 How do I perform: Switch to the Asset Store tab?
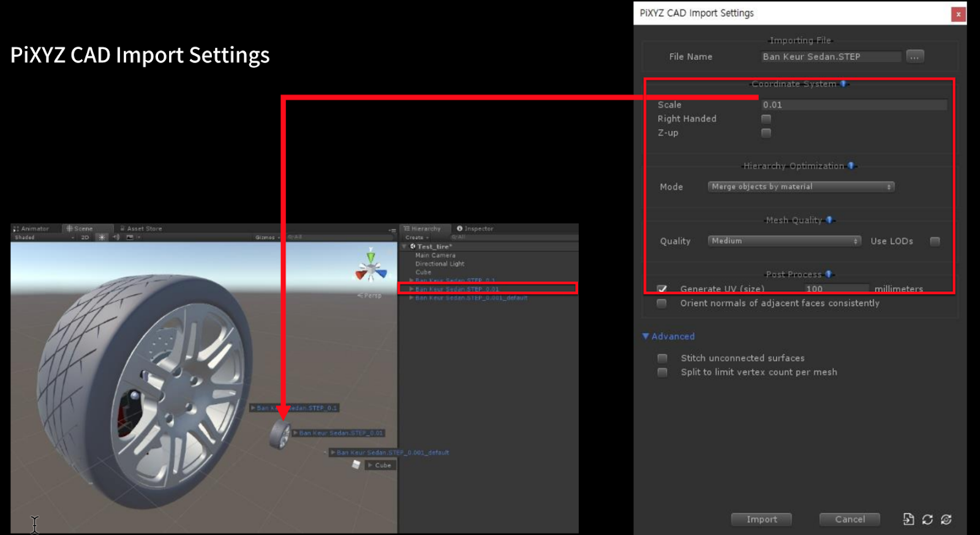click(x=141, y=229)
